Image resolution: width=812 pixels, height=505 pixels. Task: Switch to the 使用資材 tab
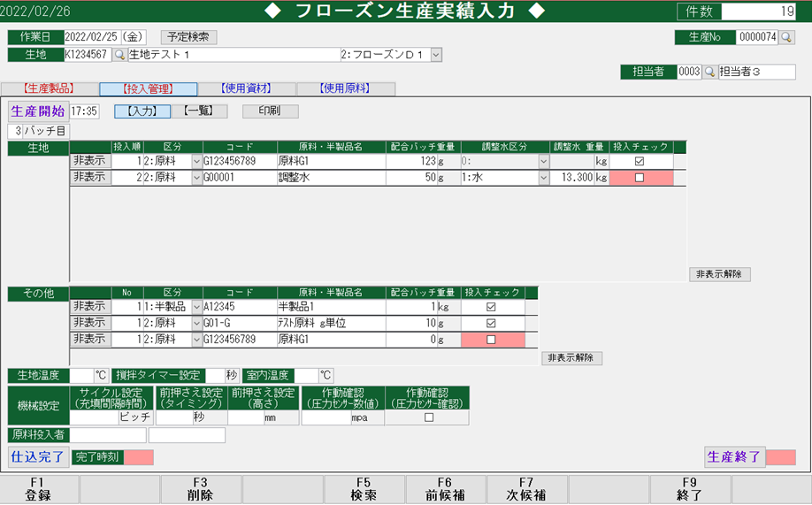[x=247, y=89]
